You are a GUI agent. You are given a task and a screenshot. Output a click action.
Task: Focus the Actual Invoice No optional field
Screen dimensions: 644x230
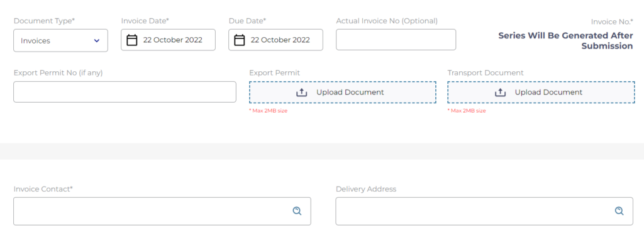pyautogui.click(x=396, y=40)
